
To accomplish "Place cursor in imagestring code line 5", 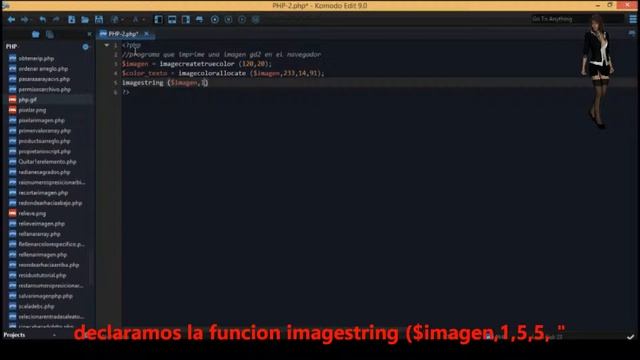I will click(165, 83).
